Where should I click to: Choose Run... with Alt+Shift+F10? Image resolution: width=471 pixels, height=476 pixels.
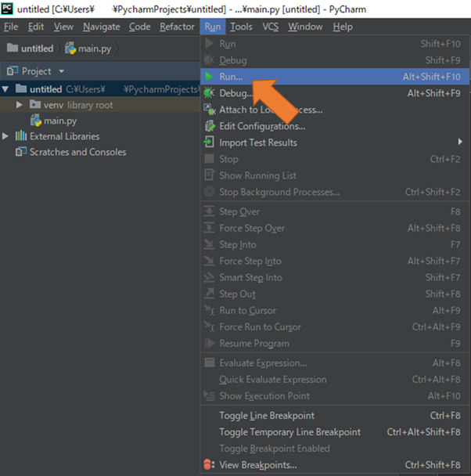pyautogui.click(x=335, y=77)
